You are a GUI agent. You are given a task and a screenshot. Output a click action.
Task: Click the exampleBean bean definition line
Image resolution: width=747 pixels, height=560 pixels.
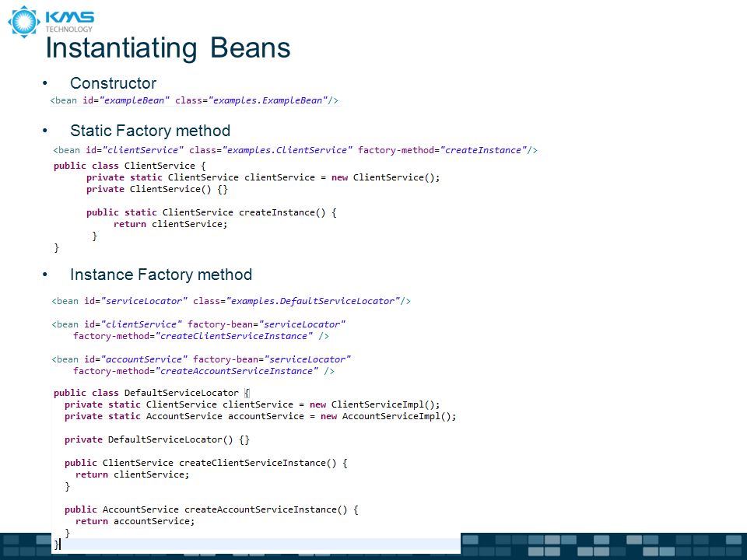[195, 100]
